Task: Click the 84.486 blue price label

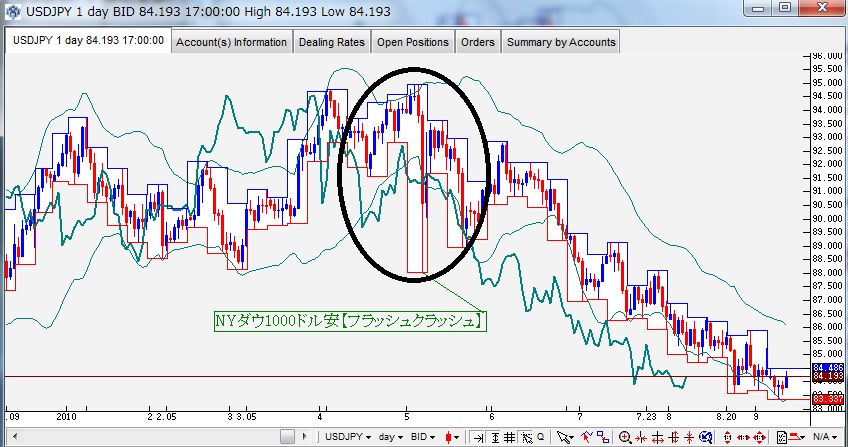Action: (828, 368)
